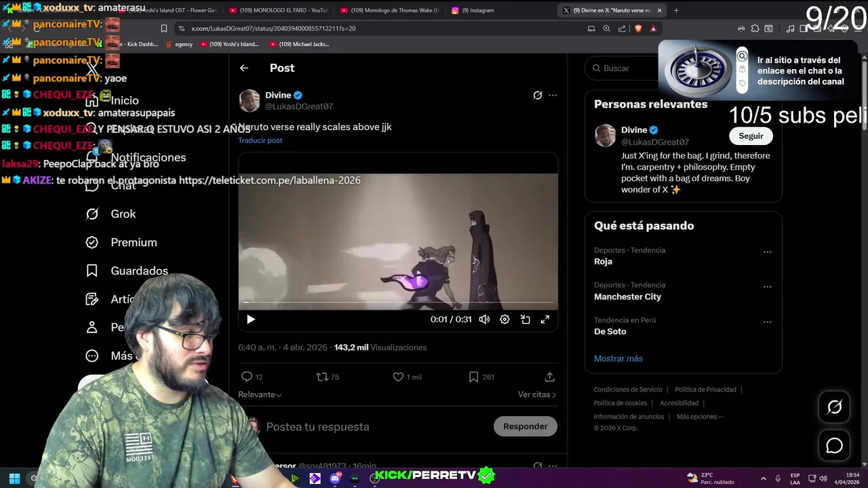This screenshot has height=488, width=868.
Task: Open more options for De Soto trend
Action: tap(767, 322)
